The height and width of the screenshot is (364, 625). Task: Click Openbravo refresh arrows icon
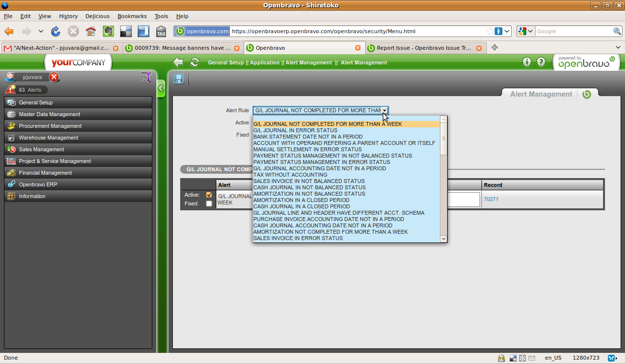195,62
